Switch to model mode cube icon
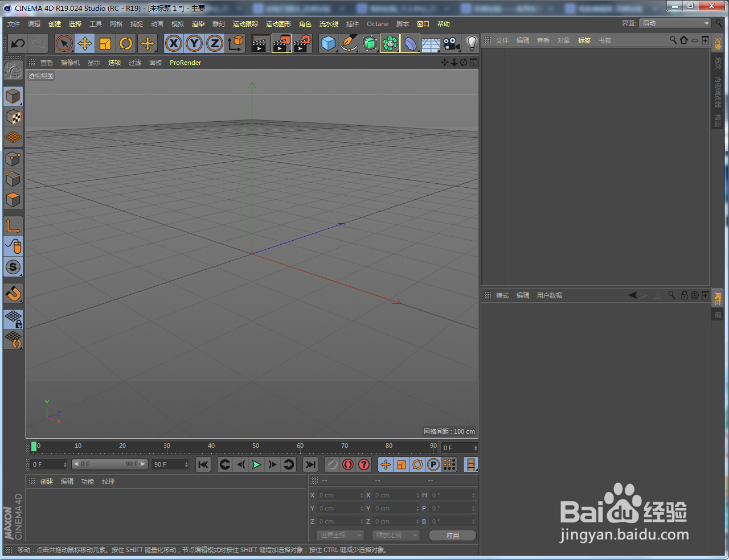The height and width of the screenshot is (560, 729). (x=13, y=96)
